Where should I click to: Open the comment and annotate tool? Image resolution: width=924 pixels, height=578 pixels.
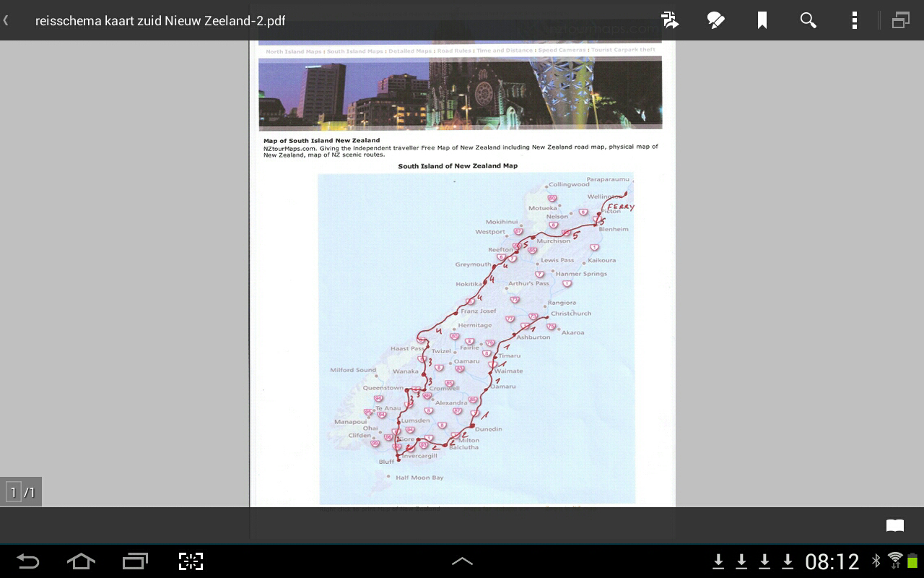(x=715, y=20)
